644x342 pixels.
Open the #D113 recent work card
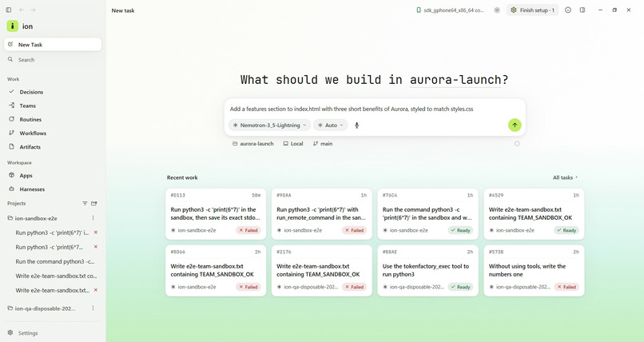pos(216,214)
